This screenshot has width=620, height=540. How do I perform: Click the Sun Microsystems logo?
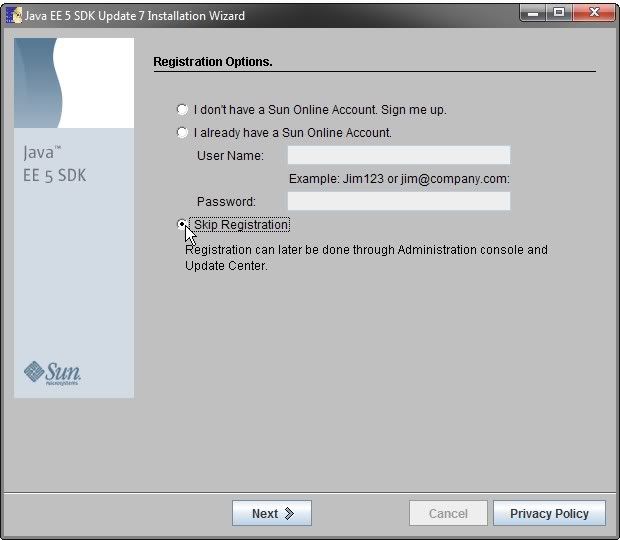point(53,373)
